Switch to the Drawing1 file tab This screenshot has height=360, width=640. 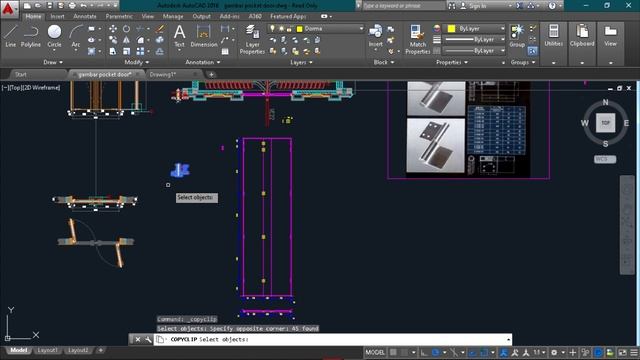162,74
